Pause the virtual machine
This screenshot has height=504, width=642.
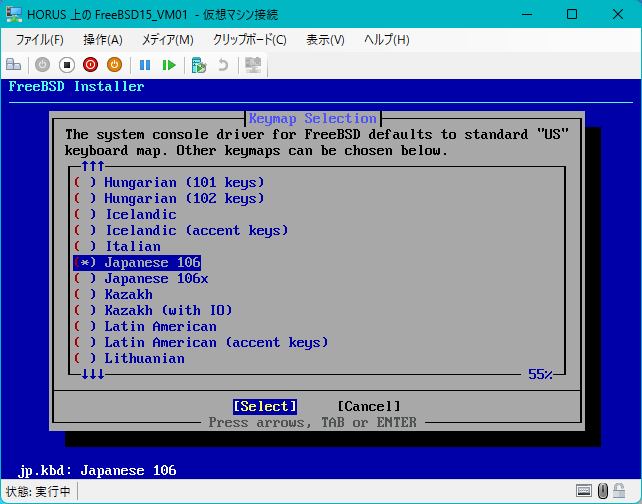(145, 65)
